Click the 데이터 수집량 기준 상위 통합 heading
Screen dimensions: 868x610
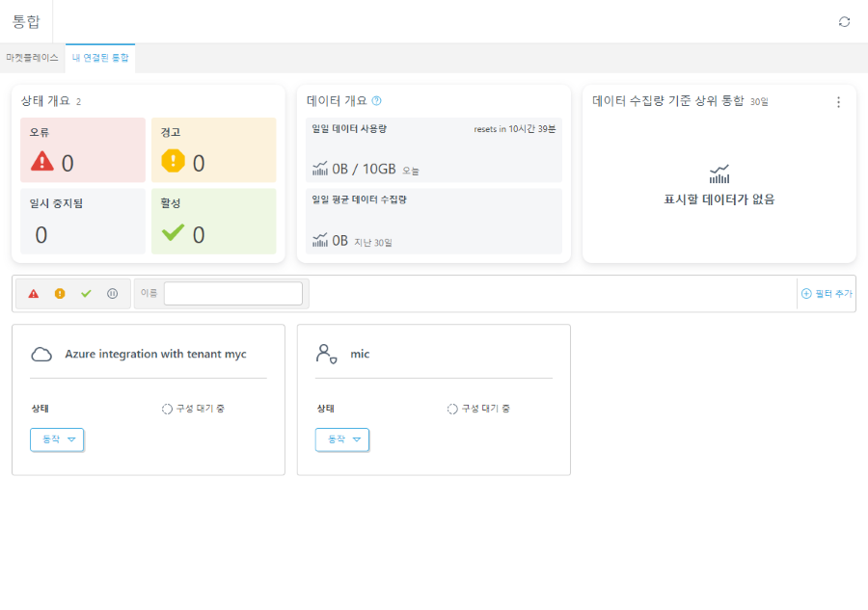pyautogui.click(x=668, y=100)
